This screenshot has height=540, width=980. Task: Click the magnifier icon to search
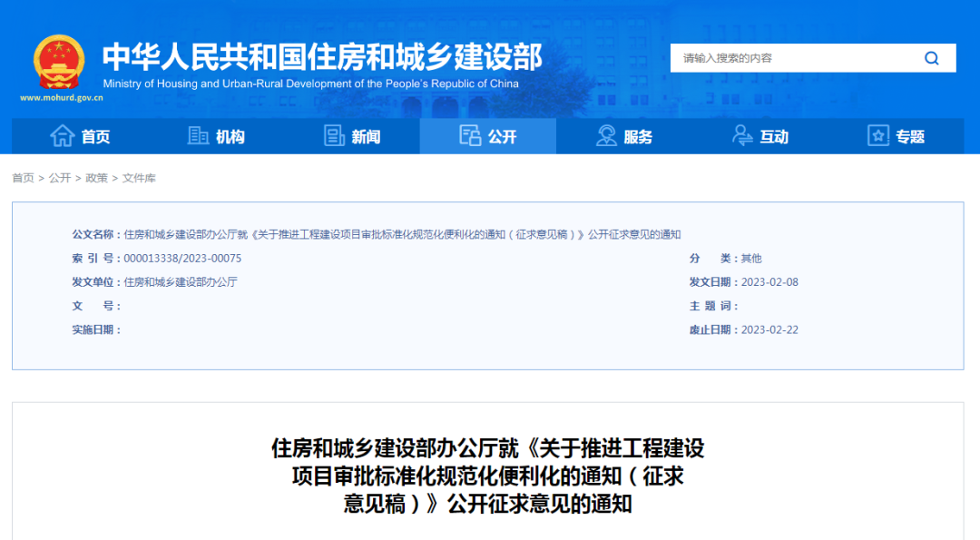click(931, 57)
